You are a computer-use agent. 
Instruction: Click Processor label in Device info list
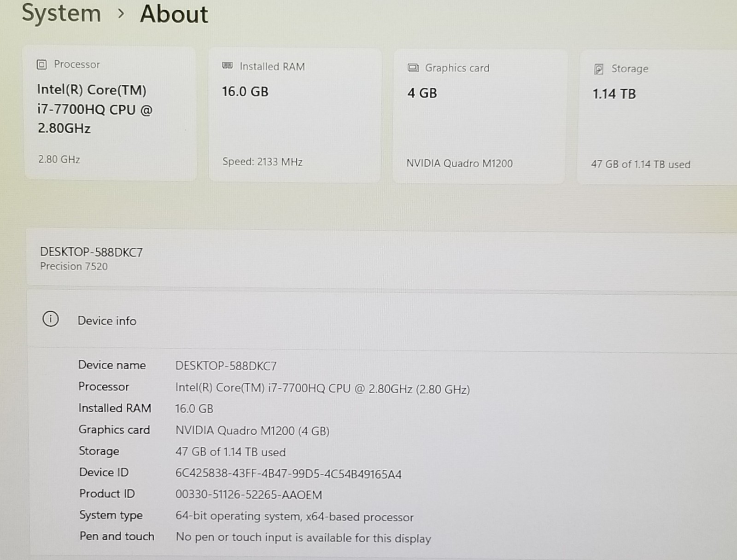[x=104, y=386]
